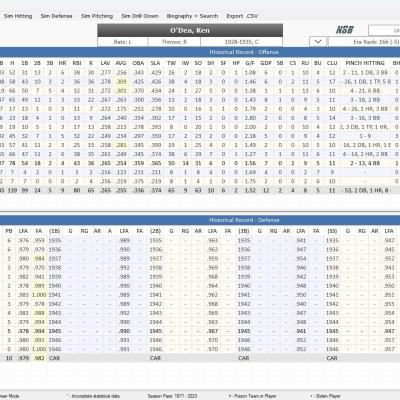
Task: Expand the chevron dropdown beside Era Rank
Action: click(318, 42)
